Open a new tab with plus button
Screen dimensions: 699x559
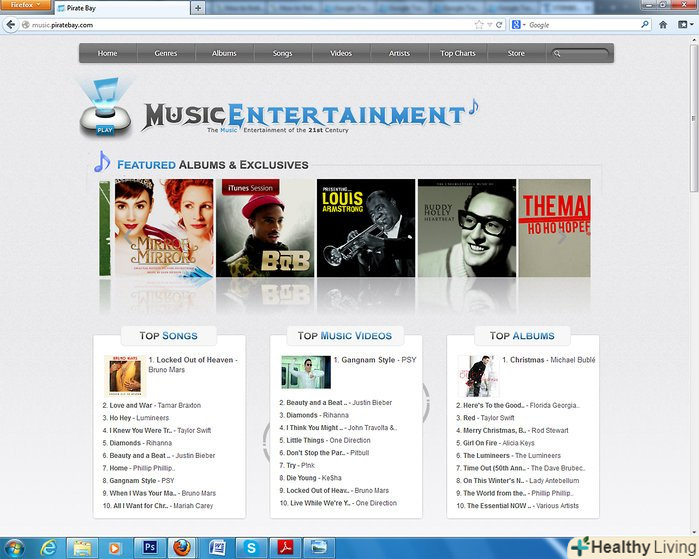click(198, 8)
